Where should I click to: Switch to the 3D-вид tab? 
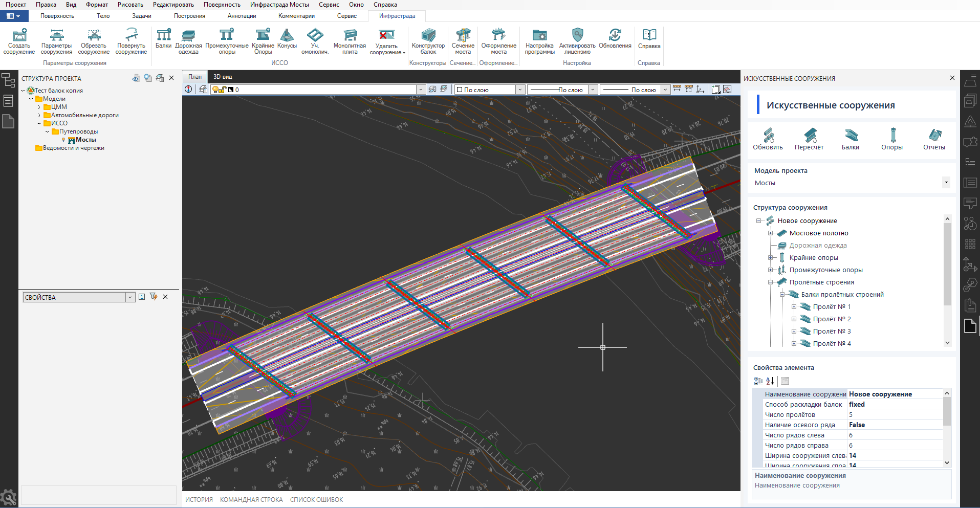tap(223, 77)
